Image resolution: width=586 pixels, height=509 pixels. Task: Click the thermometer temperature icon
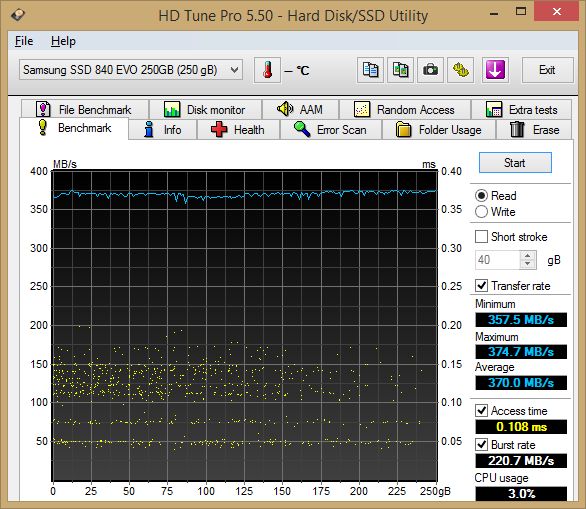pos(267,70)
